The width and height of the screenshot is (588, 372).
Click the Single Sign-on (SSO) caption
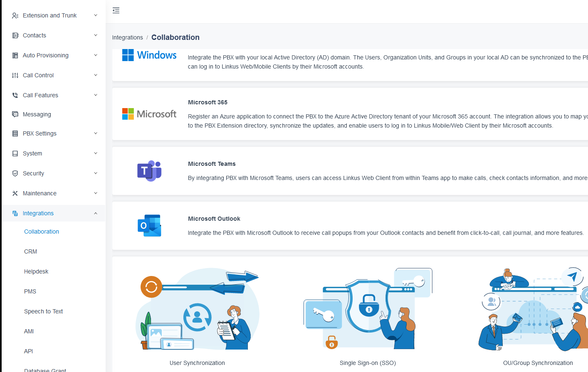tap(368, 363)
